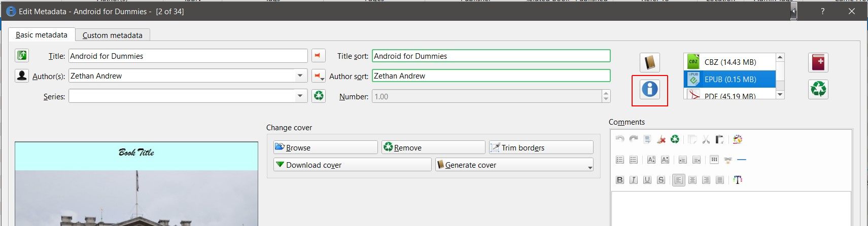The width and height of the screenshot is (868, 226).
Task: Remove selected format with recycle icon
Action: pyautogui.click(x=818, y=89)
